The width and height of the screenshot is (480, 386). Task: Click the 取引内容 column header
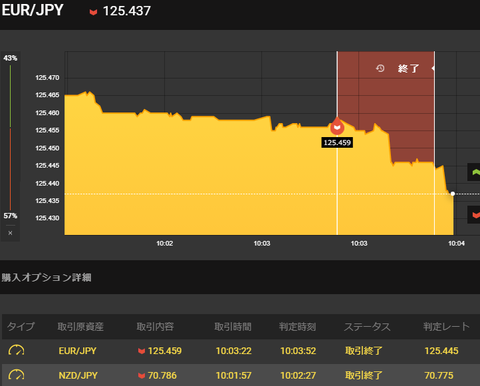tap(155, 327)
